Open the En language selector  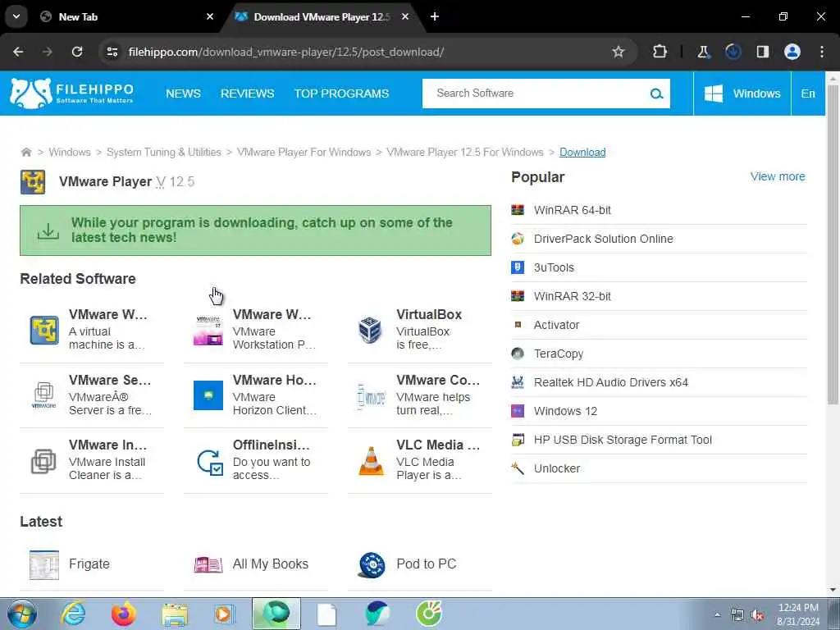click(808, 94)
